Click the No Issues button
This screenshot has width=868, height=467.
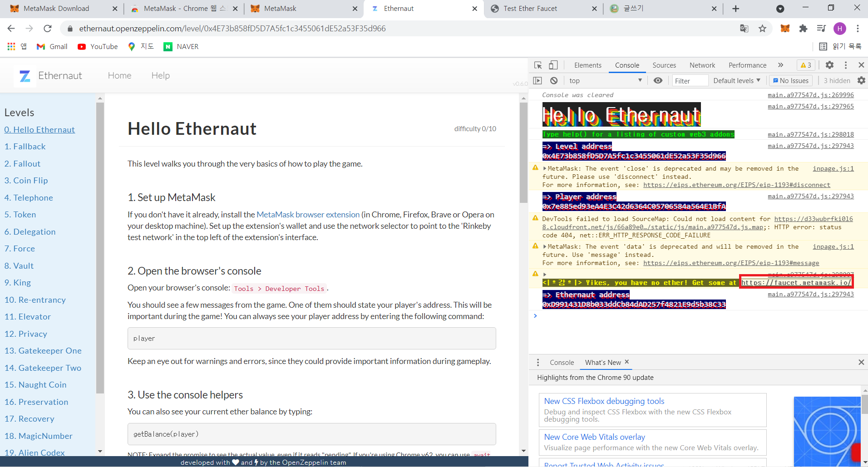[791, 80]
